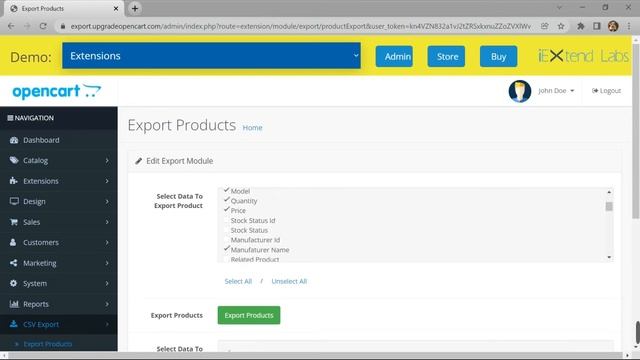The width and height of the screenshot is (640, 360).
Task: Expand the System menu chevron
Action: pyautogui.click(x=107, y=283)
